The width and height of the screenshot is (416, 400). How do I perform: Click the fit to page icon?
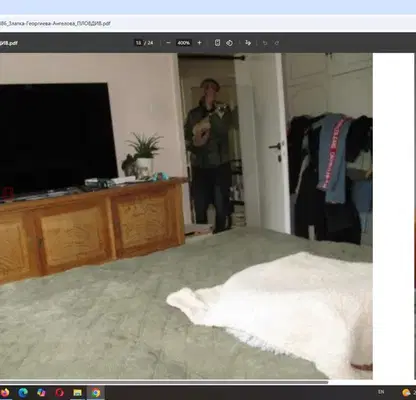tap(217, 43)
